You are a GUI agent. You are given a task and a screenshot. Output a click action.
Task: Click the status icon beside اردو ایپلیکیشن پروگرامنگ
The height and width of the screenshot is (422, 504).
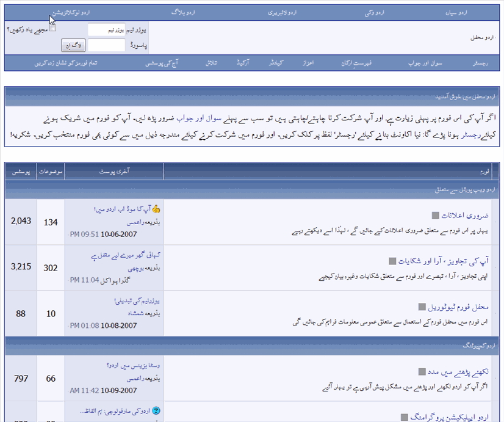point(404,417)
